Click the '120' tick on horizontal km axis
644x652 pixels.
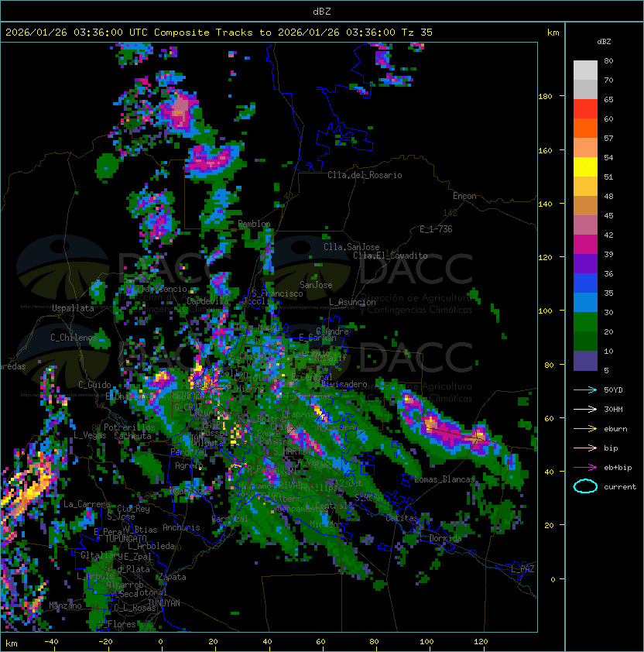click(481, 642)
